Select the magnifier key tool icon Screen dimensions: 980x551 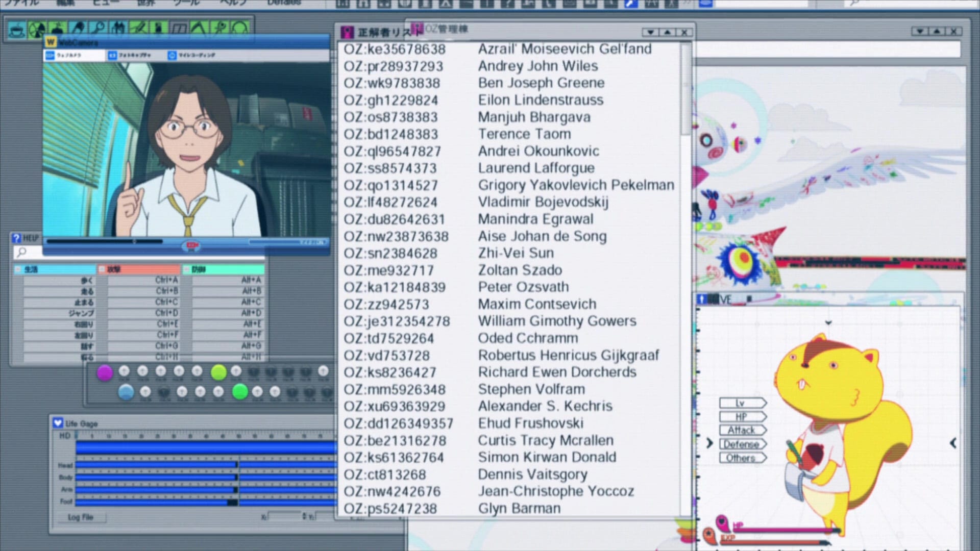(99, 28)
